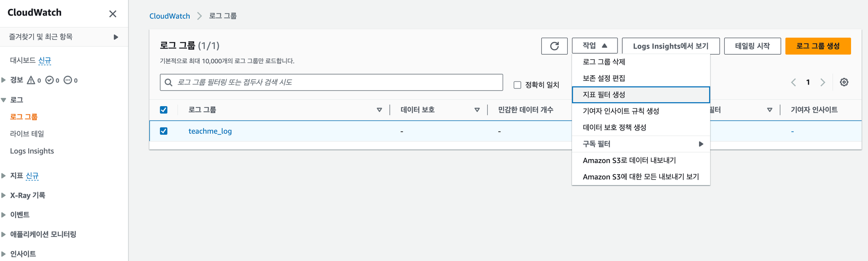This screenshot has height=261, width=868.
Task: Select Amazon S3로 데이터 내보내기
Action: point(641,160)
